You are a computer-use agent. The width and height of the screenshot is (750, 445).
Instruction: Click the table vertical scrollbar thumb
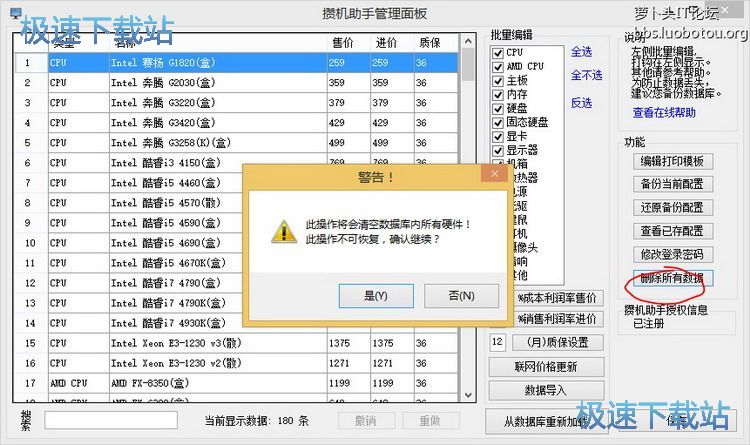tap(468, 65)
